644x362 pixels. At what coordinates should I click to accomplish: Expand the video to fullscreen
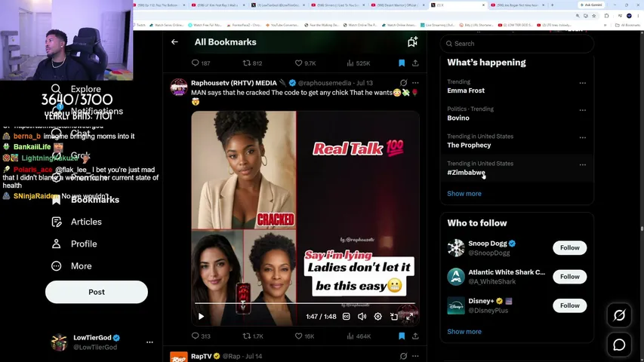point(409,317)
